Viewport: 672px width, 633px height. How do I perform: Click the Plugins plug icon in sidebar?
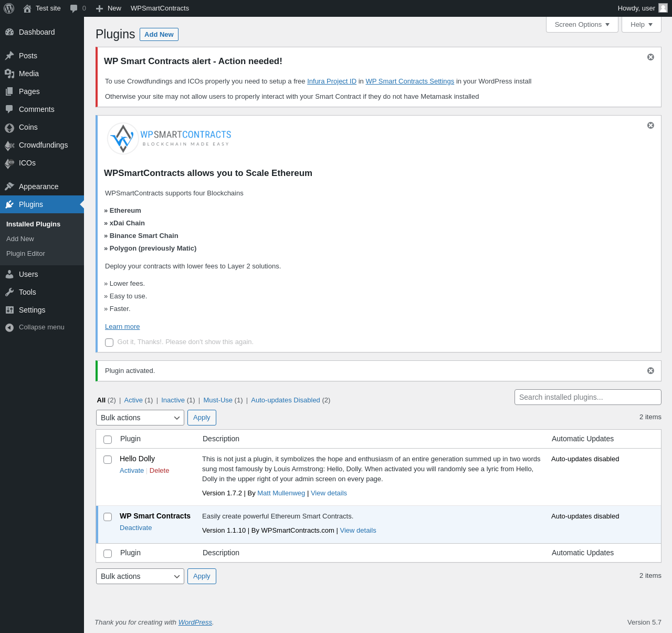[9, 204]
